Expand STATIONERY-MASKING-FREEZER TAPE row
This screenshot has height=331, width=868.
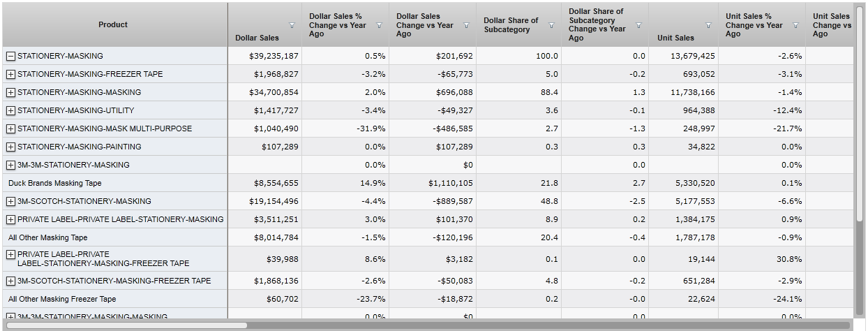(x=10, y=74)
